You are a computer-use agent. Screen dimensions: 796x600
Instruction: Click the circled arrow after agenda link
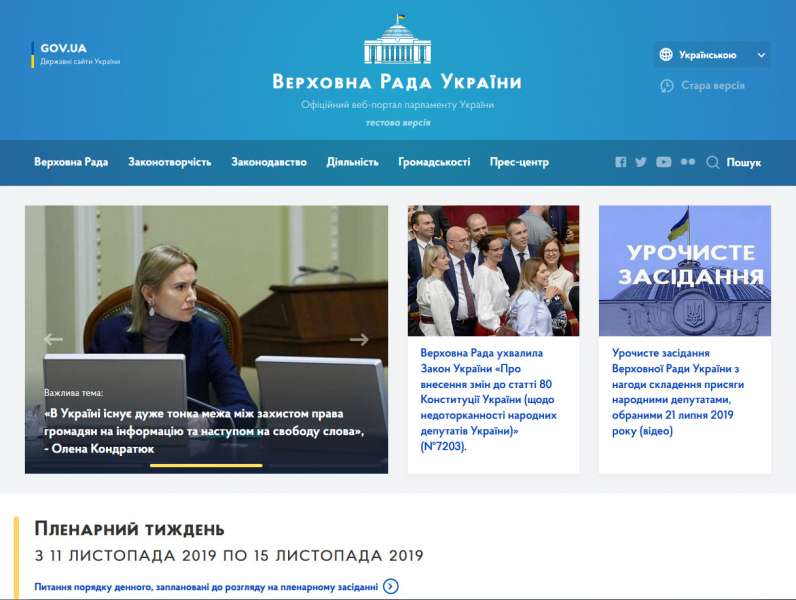(x=391, y=587)
